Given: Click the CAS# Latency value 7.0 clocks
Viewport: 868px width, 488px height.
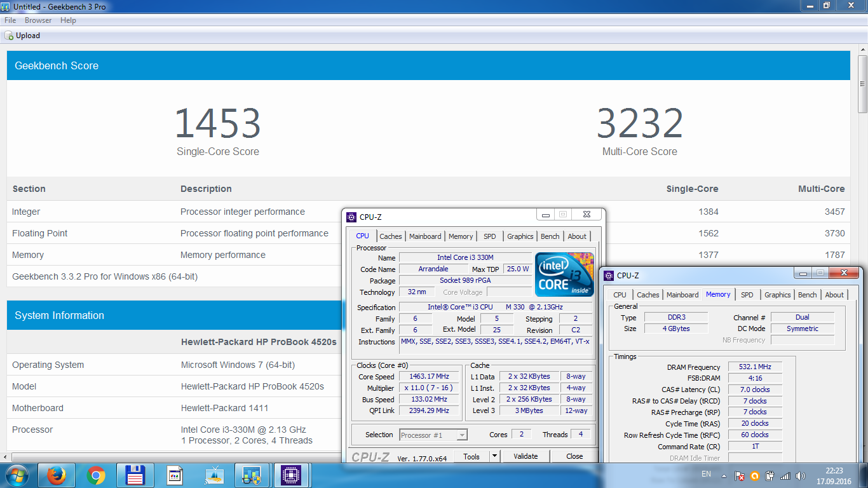Looking at the screenshot, I should (755, 390).
